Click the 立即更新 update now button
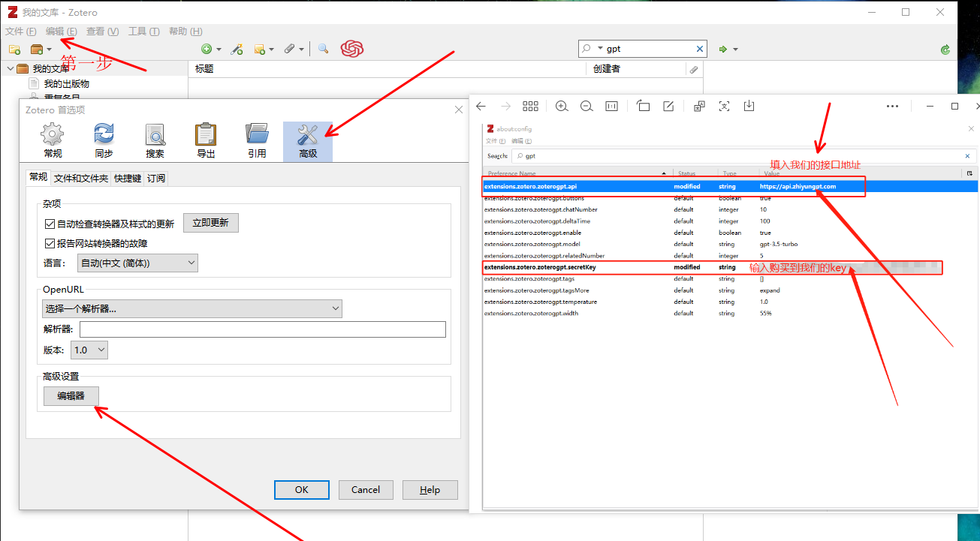Viewport: 980px width, 541px height. [x=211, y=223]
